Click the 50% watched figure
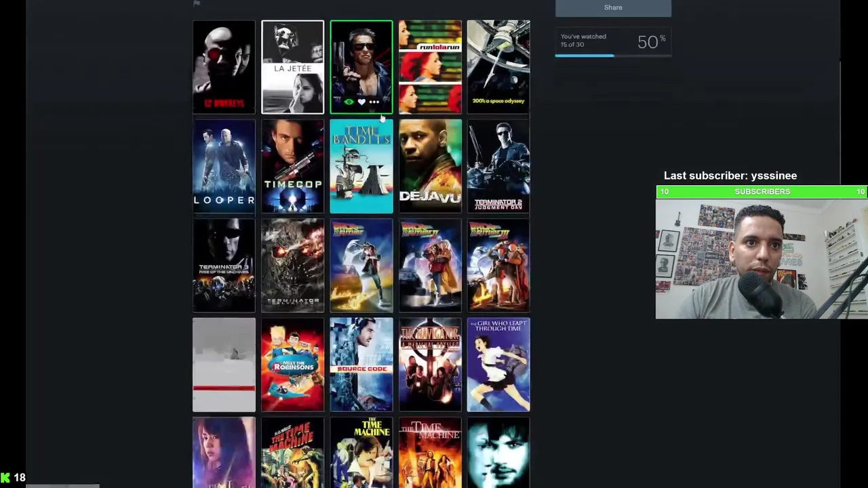The image size is (868, 488). [x=652, y=42]
